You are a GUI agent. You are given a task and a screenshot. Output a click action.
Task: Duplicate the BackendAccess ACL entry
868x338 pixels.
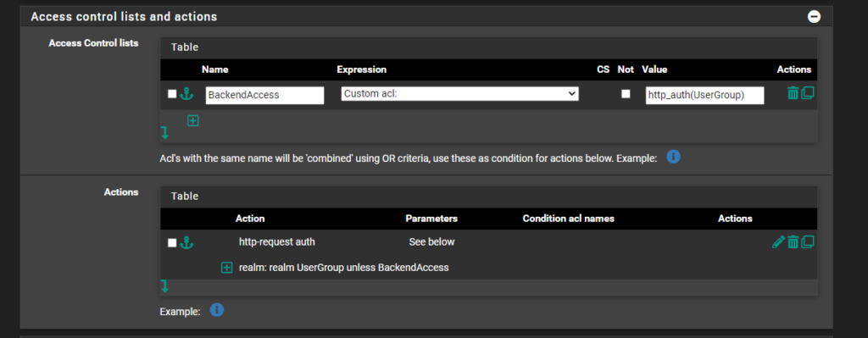[808, 93]
